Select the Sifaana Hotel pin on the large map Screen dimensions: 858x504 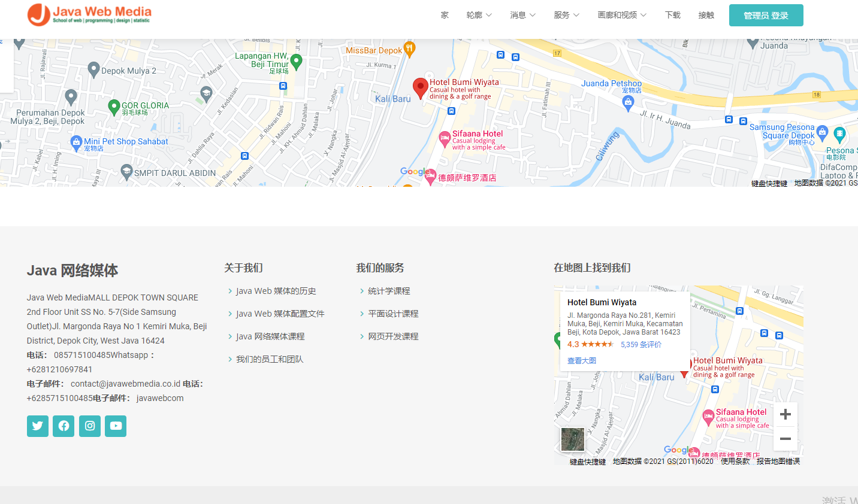(x=445, y=139)
